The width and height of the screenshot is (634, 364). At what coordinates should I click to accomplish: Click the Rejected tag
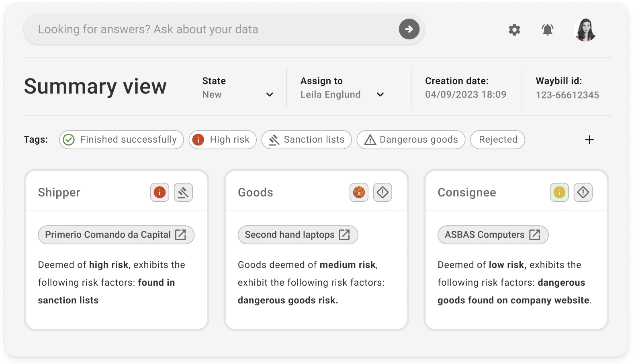click(x=497, y=140)
